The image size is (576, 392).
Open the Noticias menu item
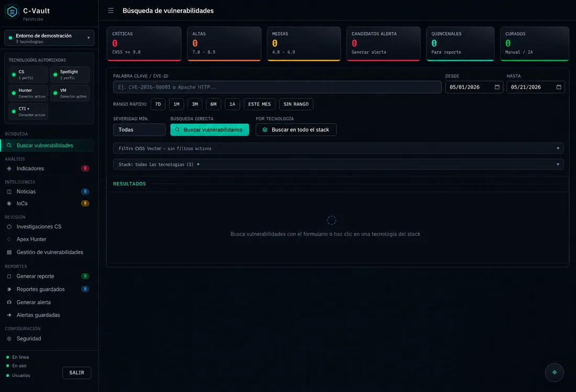pyautogui.click(x=47, y=192)
